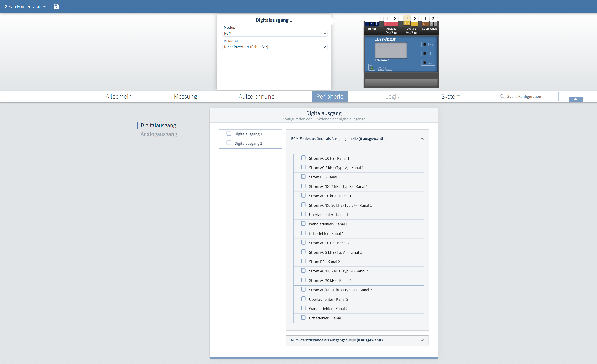
Task: Open the Polarität dropdown
Action: point(275,47)
